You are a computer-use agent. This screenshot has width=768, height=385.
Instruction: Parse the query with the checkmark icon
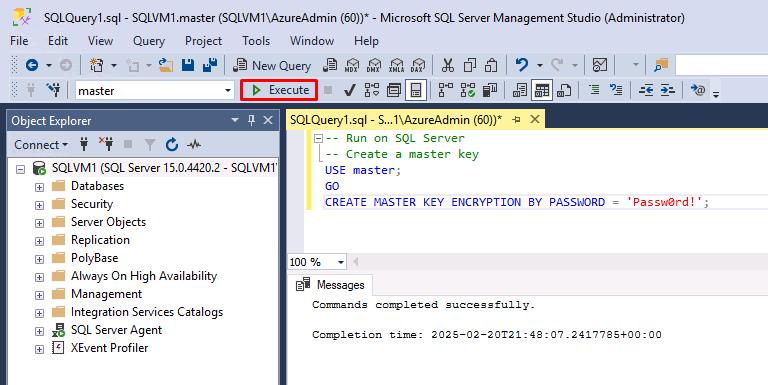[x=349, y=90]
